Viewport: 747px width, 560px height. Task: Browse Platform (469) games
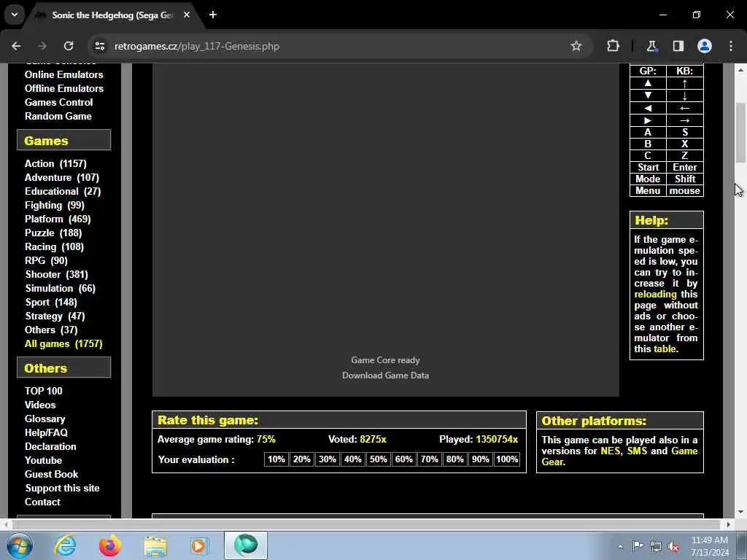tap(58, 219)
